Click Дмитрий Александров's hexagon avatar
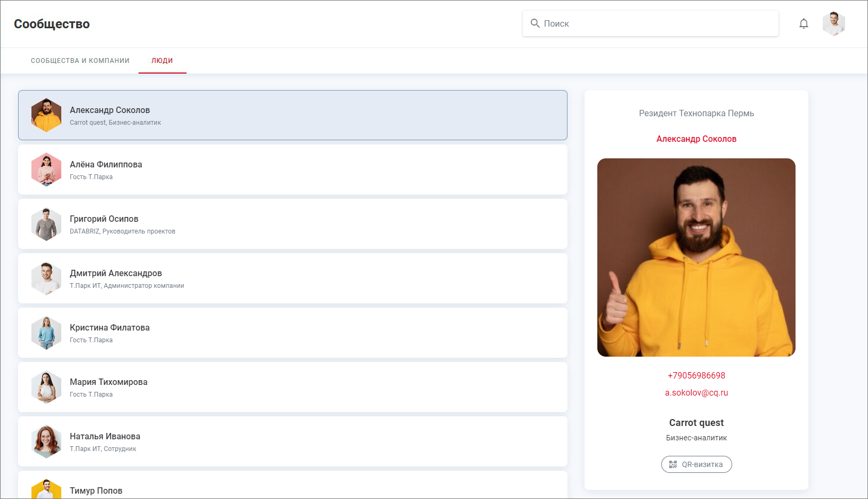The width and height of the screenshot is (868, 499). point(46,278)
